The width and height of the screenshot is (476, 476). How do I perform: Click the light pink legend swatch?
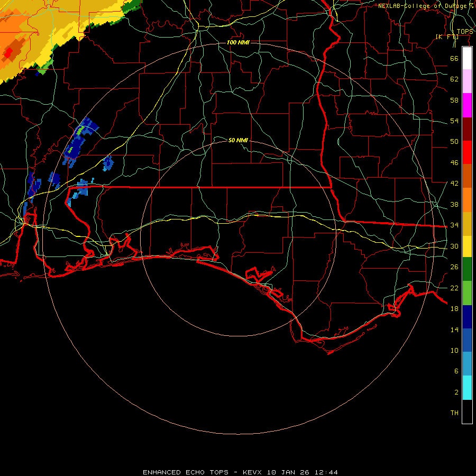(x=467, y=81)
